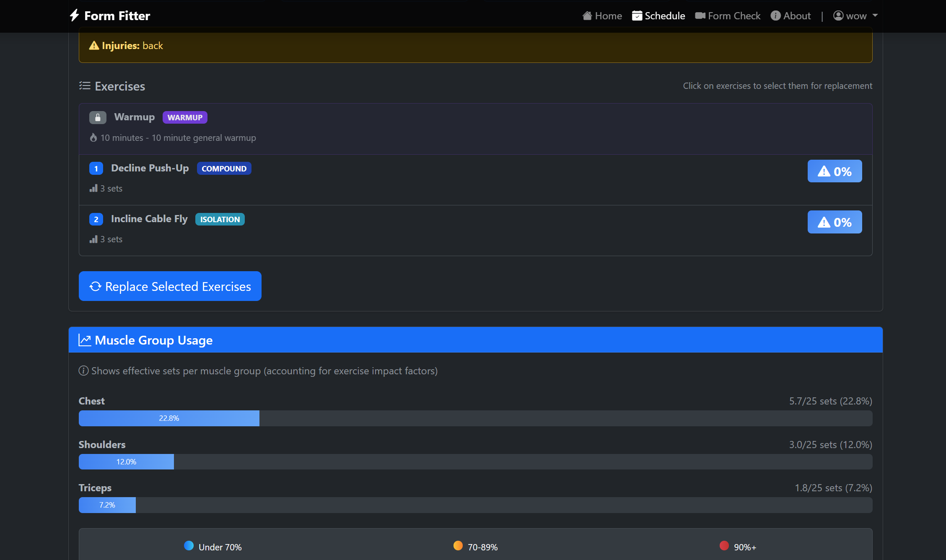
Task: Click the Schedule calendar icon
Action: point(637,16)
